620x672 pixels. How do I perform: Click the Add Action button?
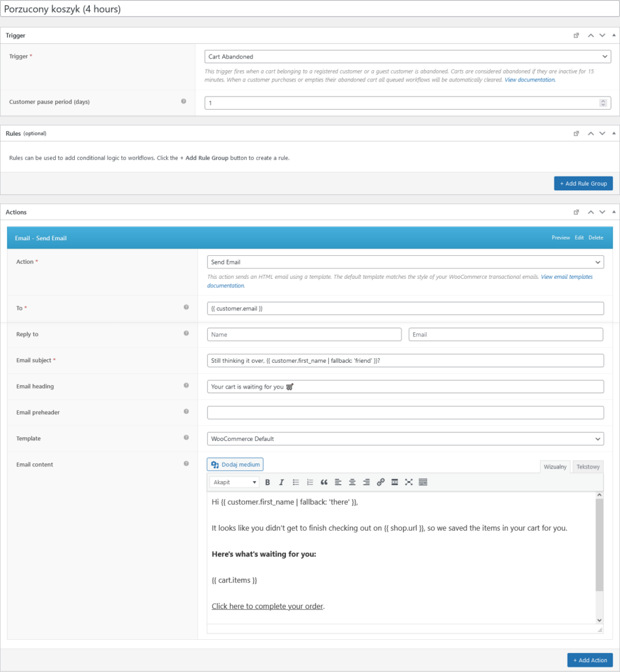pyautogui.click(x=590, y=660)
